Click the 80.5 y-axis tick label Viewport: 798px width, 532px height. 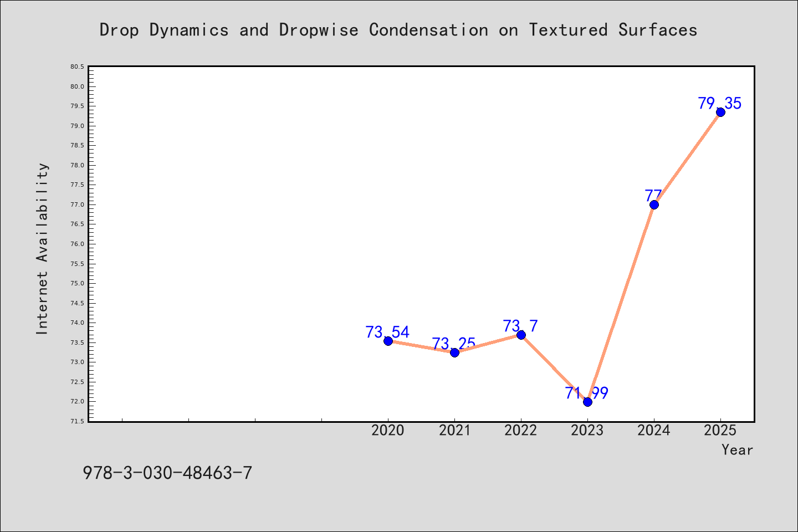coord(77,67)
